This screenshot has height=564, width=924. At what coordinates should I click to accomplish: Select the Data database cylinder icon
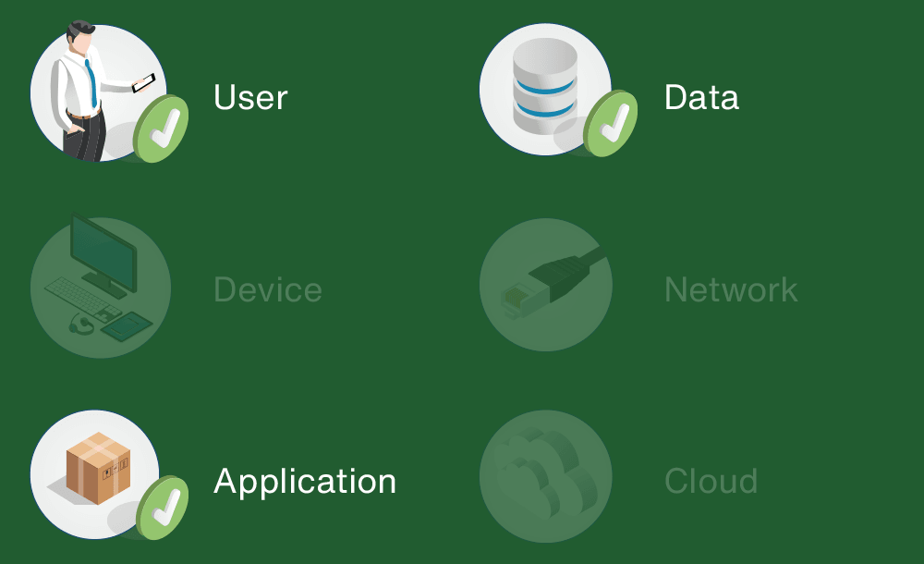click(545, 89)
